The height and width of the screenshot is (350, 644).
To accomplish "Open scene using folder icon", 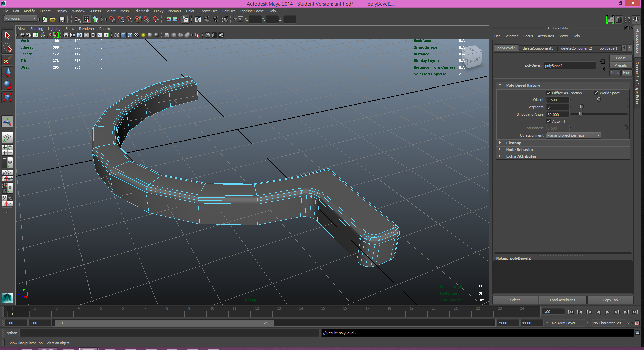I will coord(53,19).
